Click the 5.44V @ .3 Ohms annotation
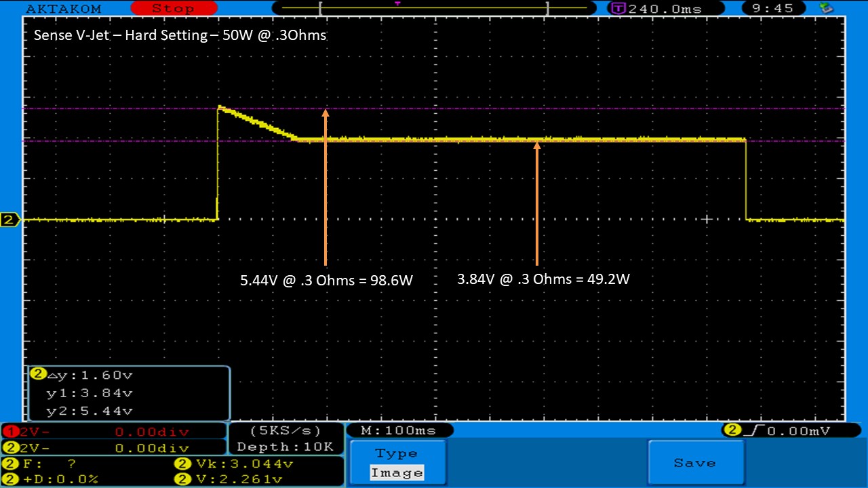Screen dimensions: 868x488 click(326, 280)
